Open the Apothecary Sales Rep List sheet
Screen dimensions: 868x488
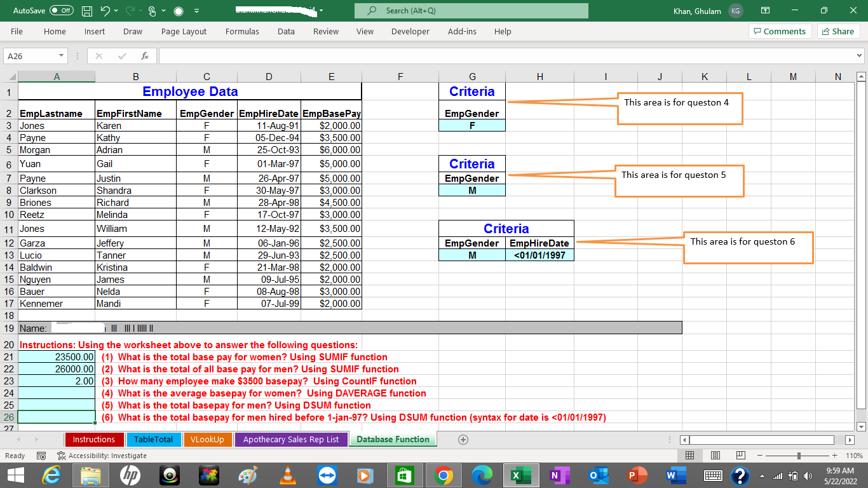point(290,439)
